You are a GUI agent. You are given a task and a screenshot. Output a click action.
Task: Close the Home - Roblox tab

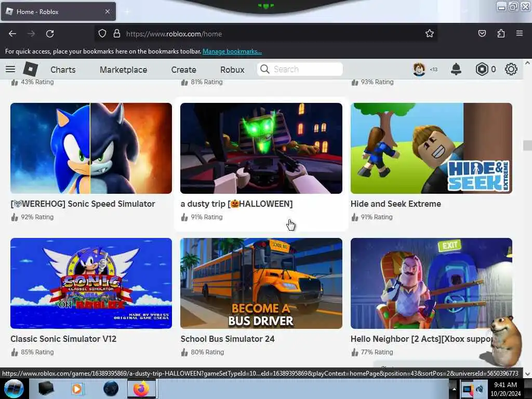(107, 11)
